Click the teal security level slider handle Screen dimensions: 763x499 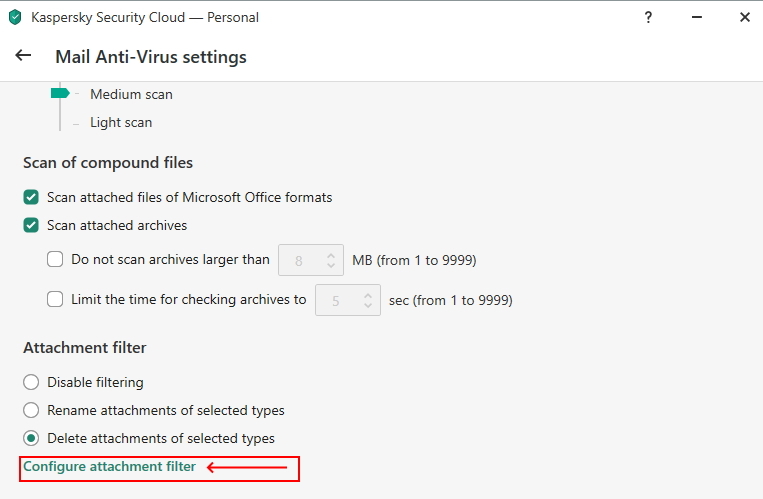pyautogui.click(x=60, y=93)
